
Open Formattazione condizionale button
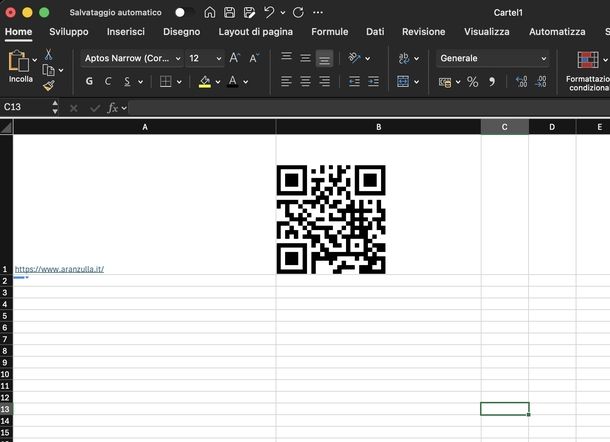[x=588, y=71]
